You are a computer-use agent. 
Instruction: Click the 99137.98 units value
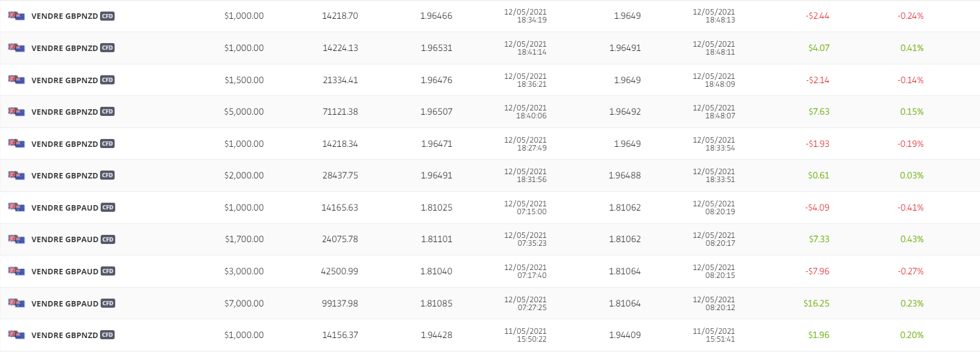point(340,303)
